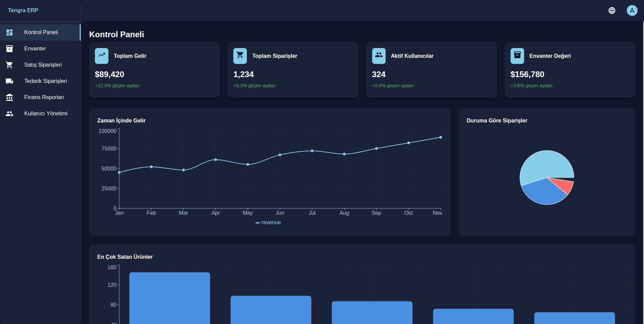
Task: Click the globe language icon
Action: [x=612, y=10]
